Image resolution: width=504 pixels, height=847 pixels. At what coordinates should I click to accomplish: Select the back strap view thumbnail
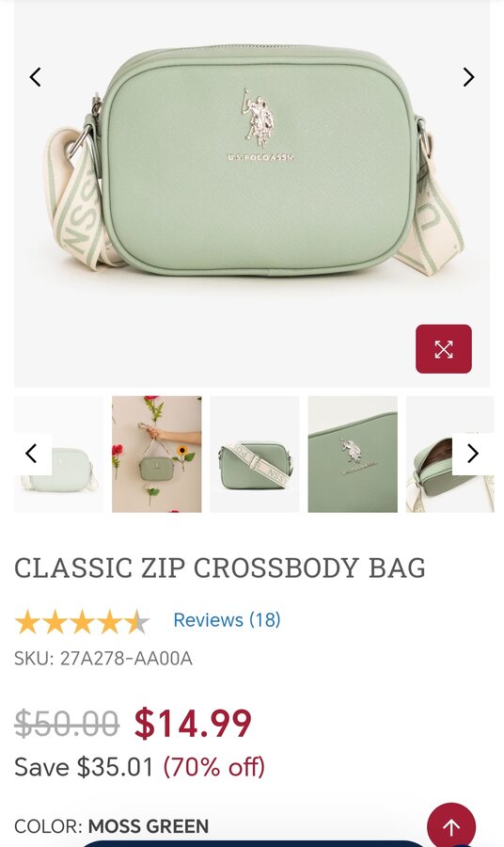coord(255,455)
